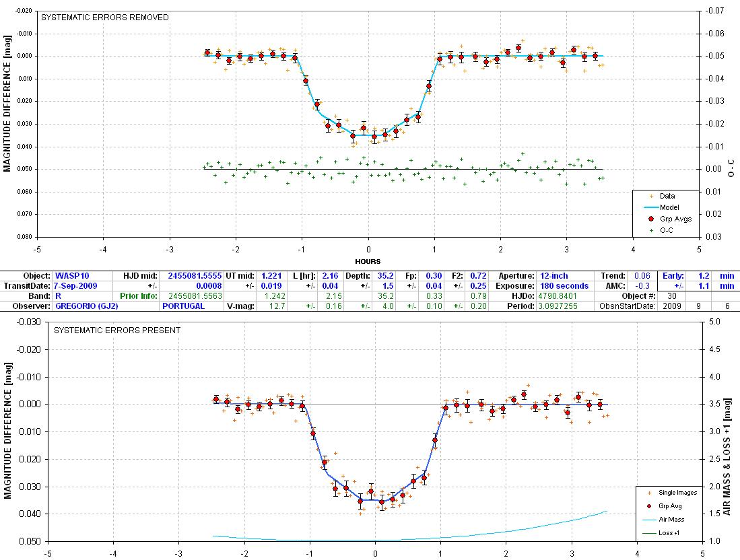This screenshot has width=740, height=560.
Task: Click the ObsnStartDate year 2009
Action: coord(672,306)
